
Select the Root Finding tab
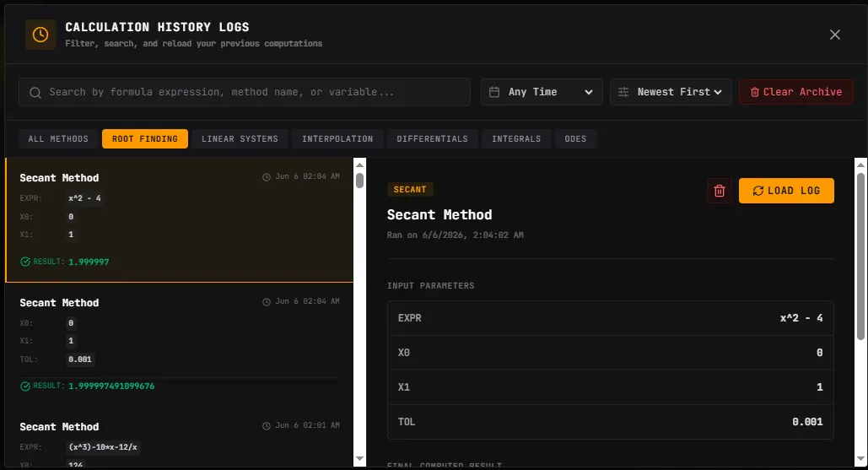pyautogui.click(x=145, y=139)
